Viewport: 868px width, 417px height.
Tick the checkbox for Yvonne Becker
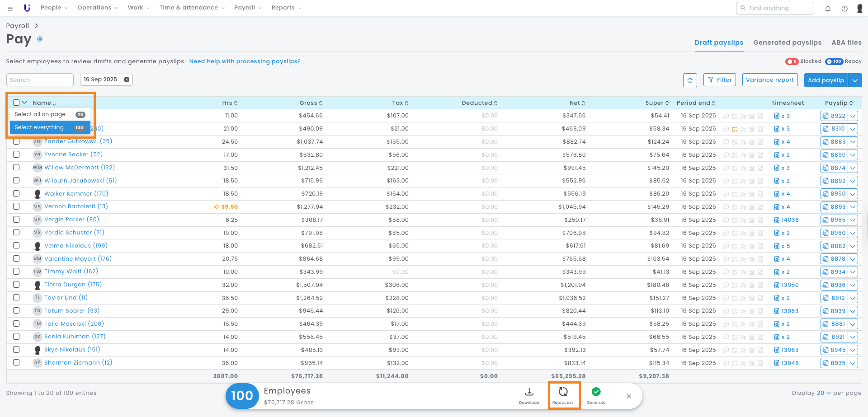pyautogui.click(x=16, y=155)
